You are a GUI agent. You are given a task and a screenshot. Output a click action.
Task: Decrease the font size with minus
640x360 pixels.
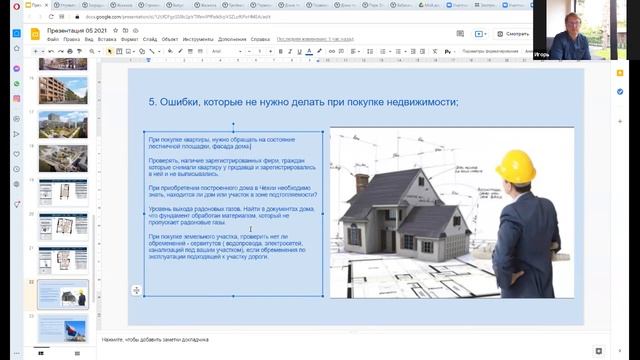(249, 51)
